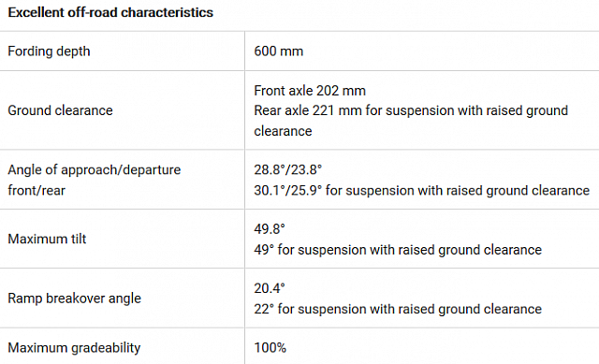Click the '20.4°' breakover angle value
The width and height of the screenshot is (599, 364).
pos(270,288)
